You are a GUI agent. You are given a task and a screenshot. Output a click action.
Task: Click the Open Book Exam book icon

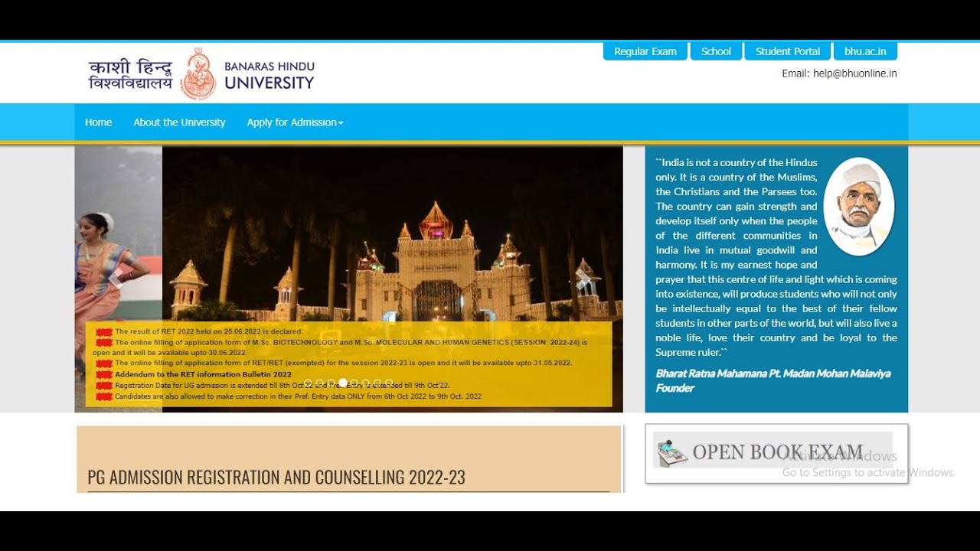tap(672, 452)
